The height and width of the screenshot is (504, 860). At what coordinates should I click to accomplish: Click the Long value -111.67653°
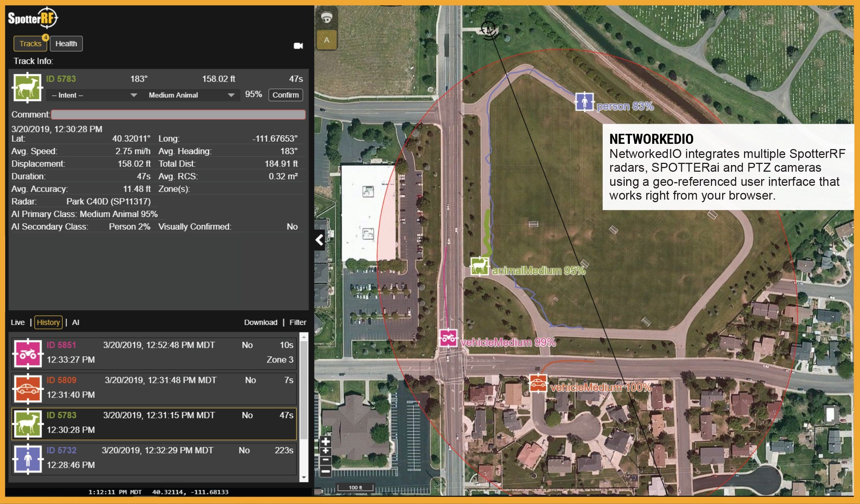click(275, 139)
